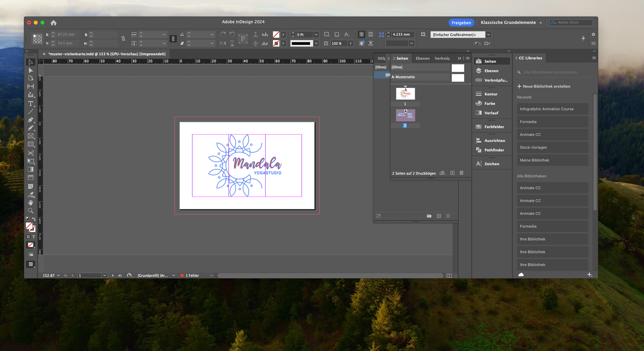Toggle formatting affects text button
Viewport: 644px width, 351px height.
click(33, 237)
